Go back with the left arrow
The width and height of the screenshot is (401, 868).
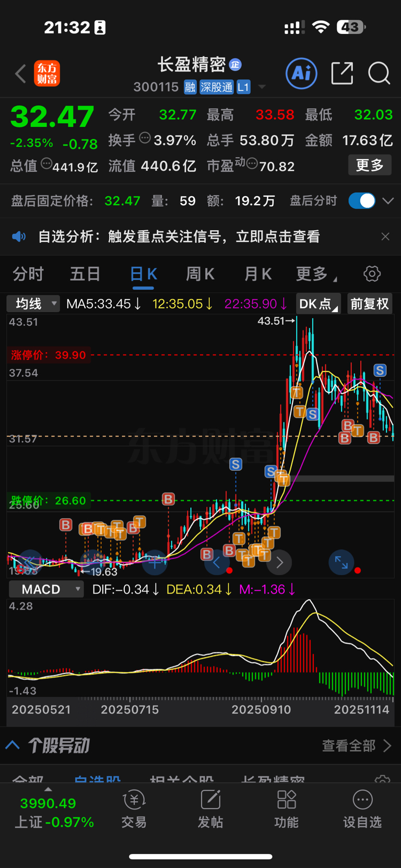(20, 74)
